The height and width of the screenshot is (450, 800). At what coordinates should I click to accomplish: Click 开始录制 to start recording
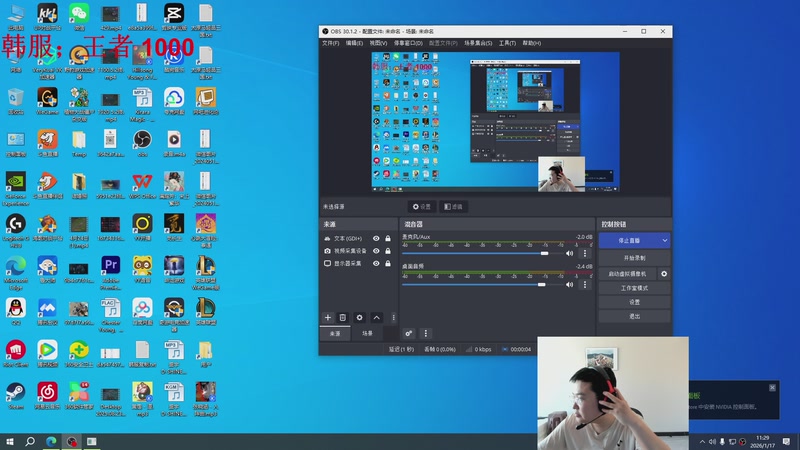(634, 258)
